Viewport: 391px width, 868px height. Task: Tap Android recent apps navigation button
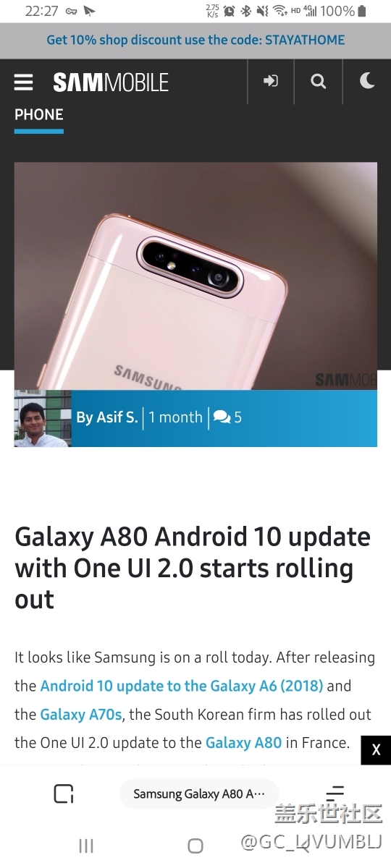86,846
